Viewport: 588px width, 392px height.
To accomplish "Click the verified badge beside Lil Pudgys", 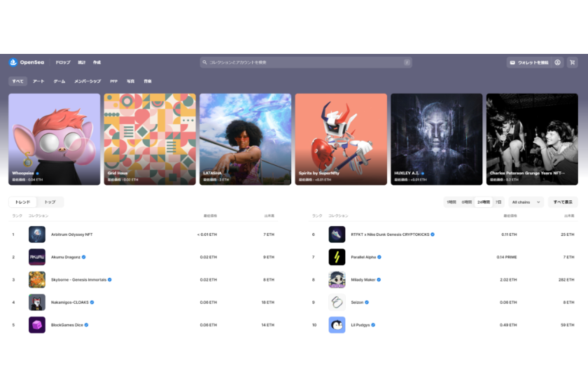I will [373, 325].
